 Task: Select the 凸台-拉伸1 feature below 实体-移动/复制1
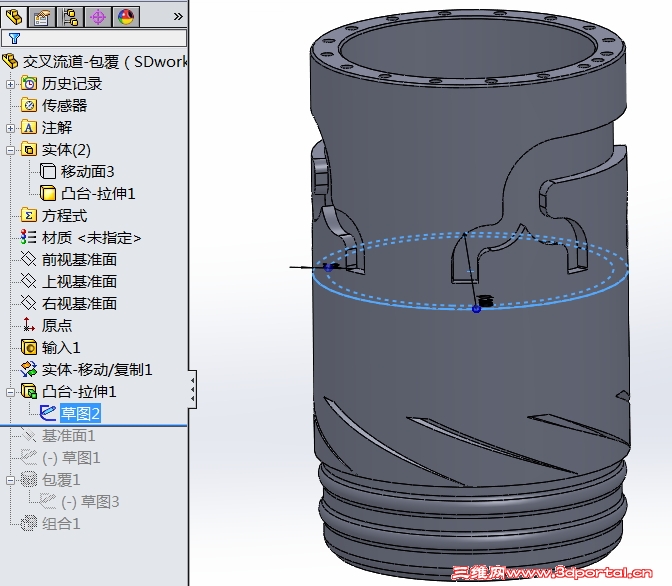[79, 391]
